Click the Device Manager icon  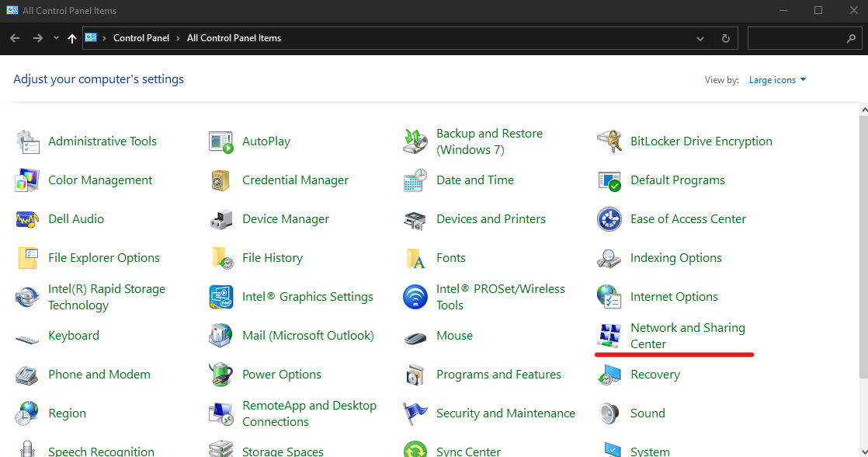tap(221, 219)
